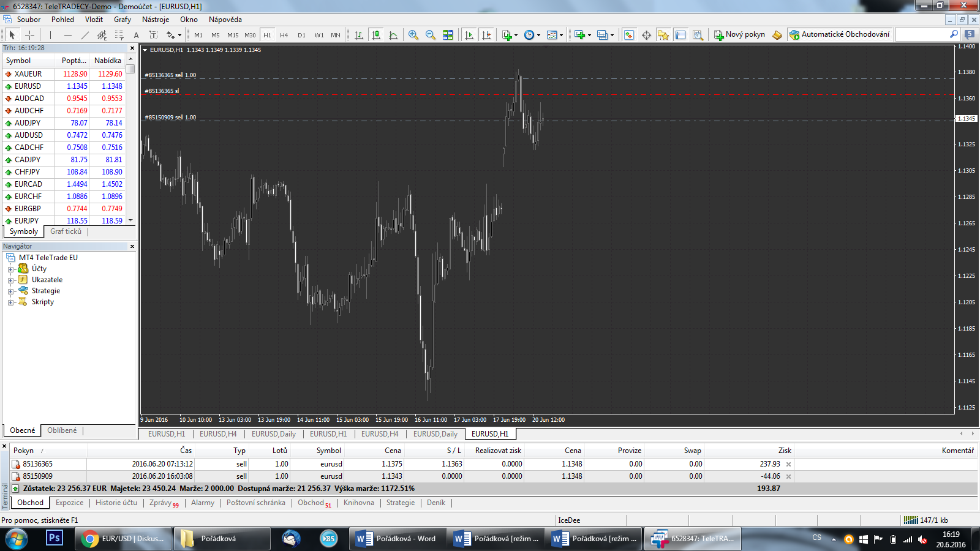Zoom in on the chart

click(413, 35)
